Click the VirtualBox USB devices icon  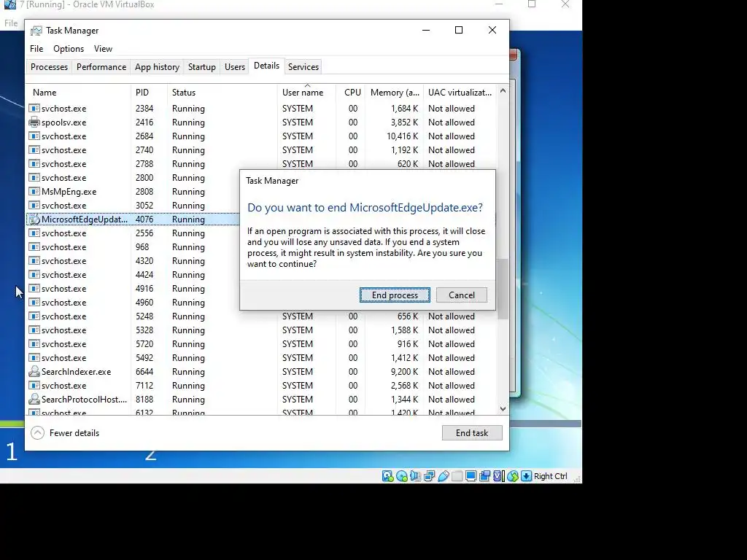point(443,476)
